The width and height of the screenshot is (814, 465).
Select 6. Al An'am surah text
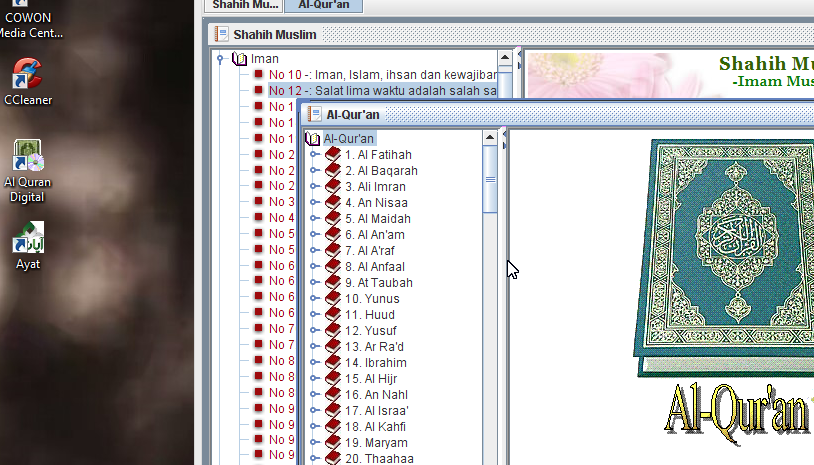coord(375,235)
